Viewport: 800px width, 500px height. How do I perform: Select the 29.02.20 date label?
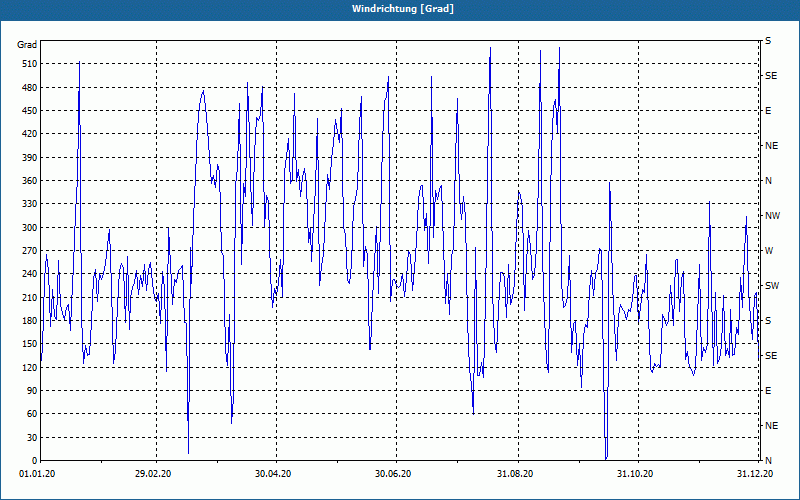point(153,474)
